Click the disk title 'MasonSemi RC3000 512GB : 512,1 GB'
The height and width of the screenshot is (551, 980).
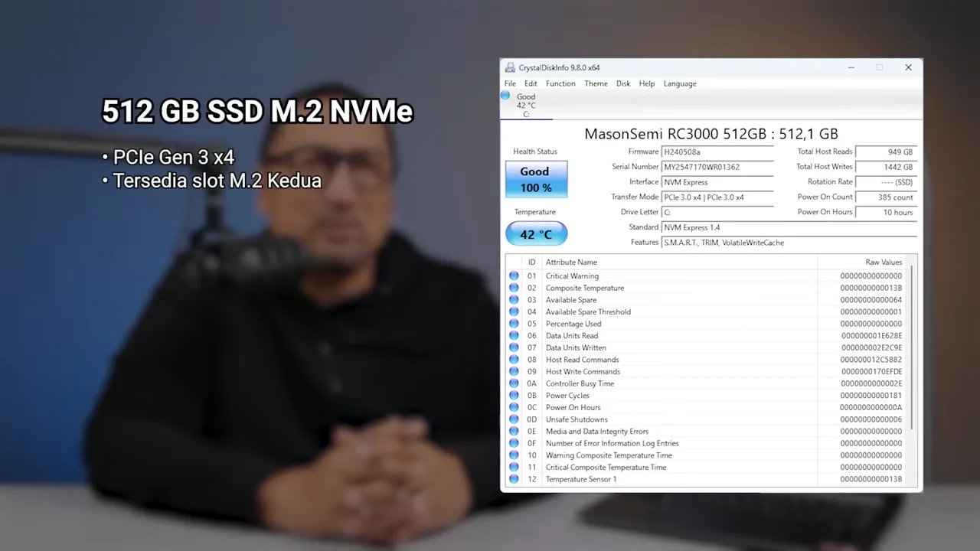pos(711,134)
